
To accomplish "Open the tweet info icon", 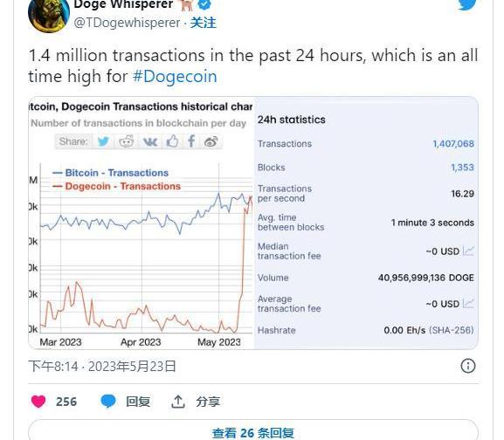I will coord(467,366).
